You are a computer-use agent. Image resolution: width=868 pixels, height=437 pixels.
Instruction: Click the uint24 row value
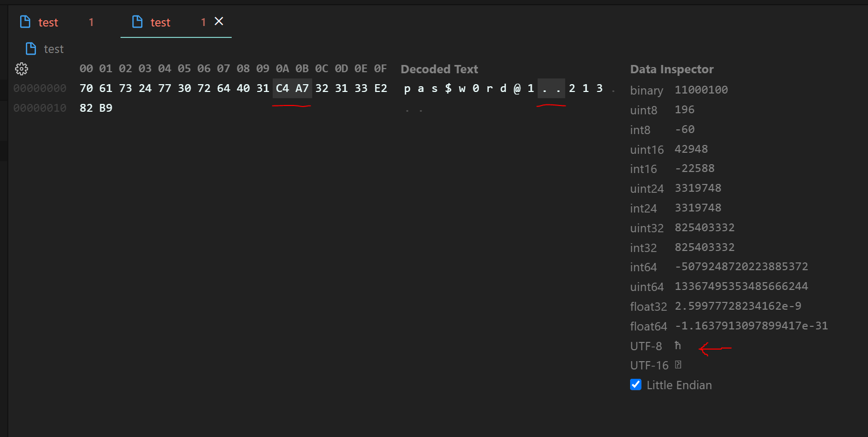pyautogui.click(x=698, y=188)
